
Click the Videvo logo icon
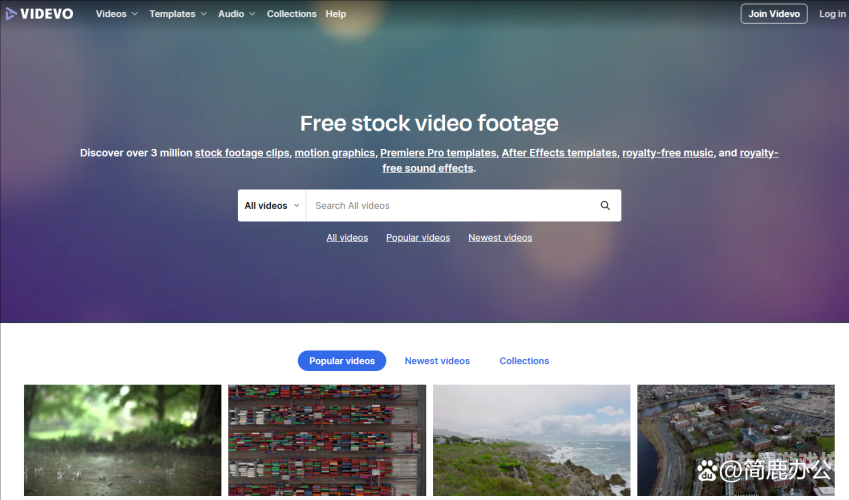coord(11,14)
